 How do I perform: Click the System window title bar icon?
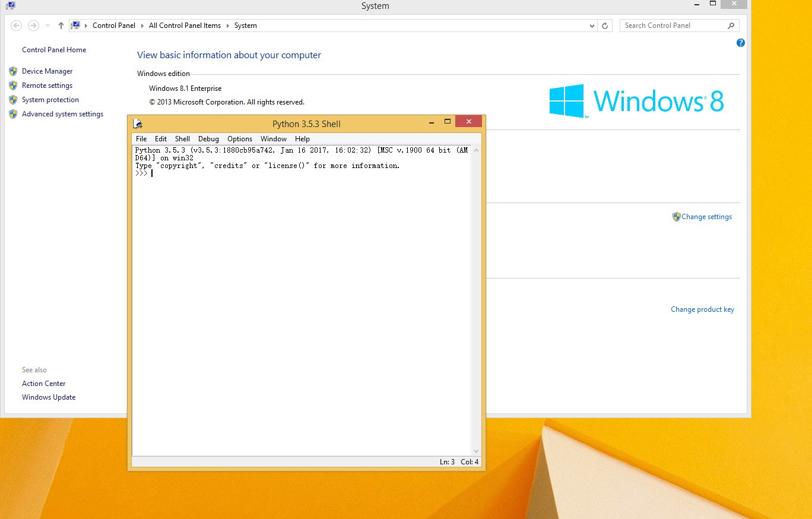point(11,5)
